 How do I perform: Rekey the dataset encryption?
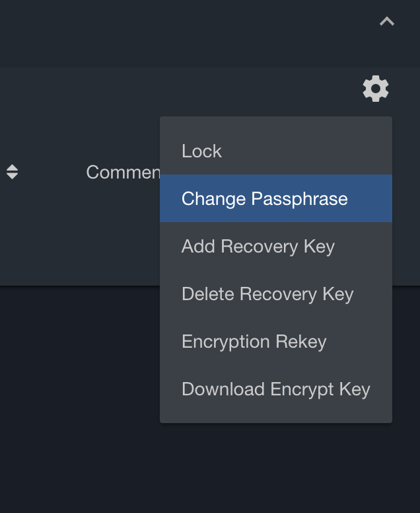tap(276, 341)
